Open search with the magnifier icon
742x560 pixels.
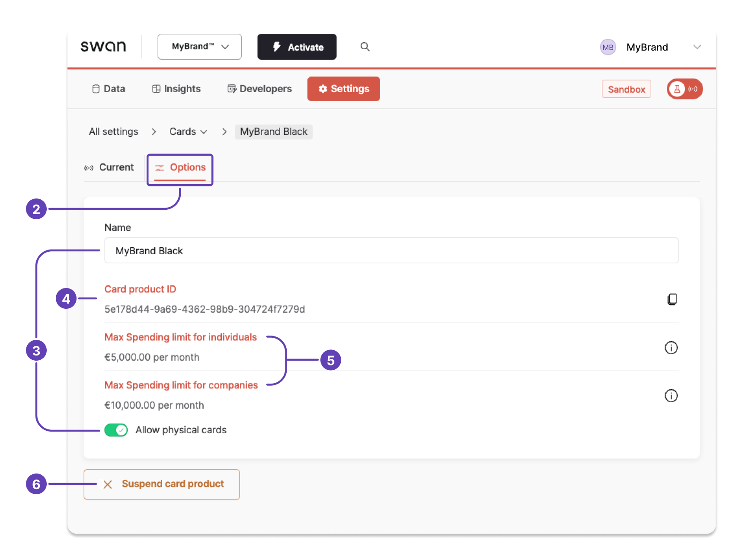[x=365, y=47]
